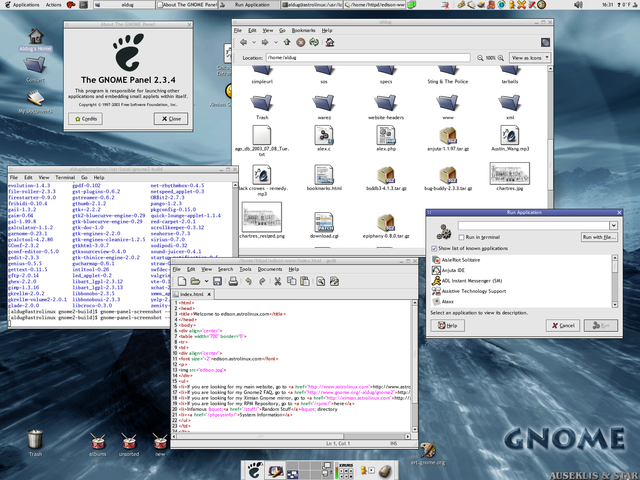Click Close in About GNOME Panel dialog
This screenshot has height=480, width=640.
point(171,119)
